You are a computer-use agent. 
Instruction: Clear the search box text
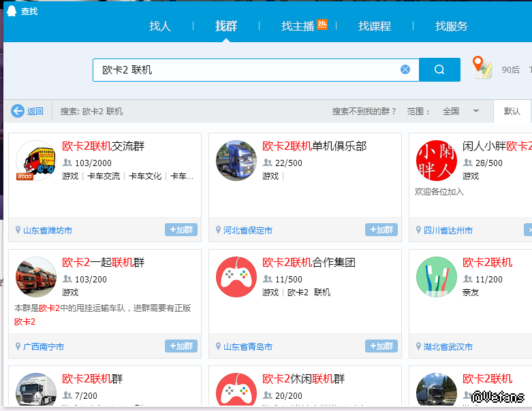pos(405,69)
